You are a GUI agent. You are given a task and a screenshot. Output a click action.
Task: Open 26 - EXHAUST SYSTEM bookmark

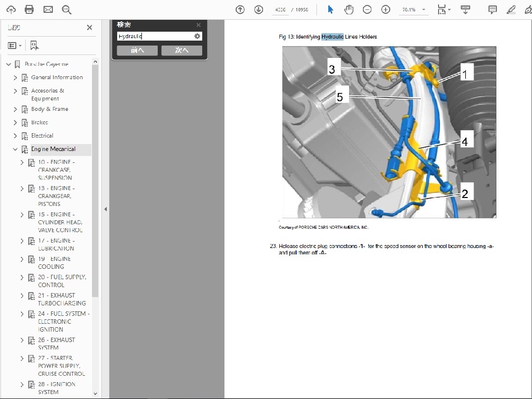tap(56, 344)
